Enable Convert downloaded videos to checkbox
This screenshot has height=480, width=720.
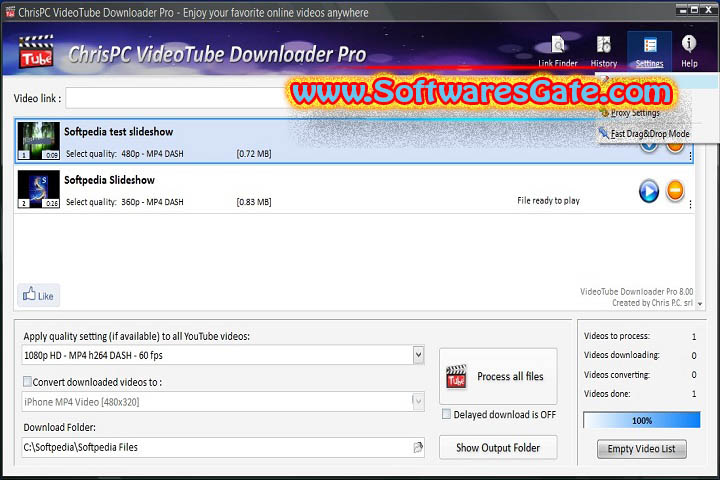coord(28,381)
